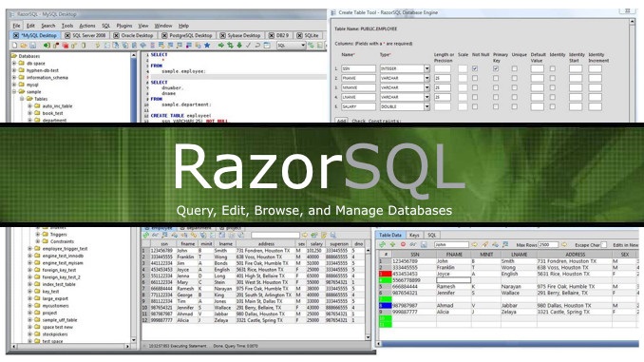Check Identity for the SSN column
The image size is (644, 362).
pos(553,68)
